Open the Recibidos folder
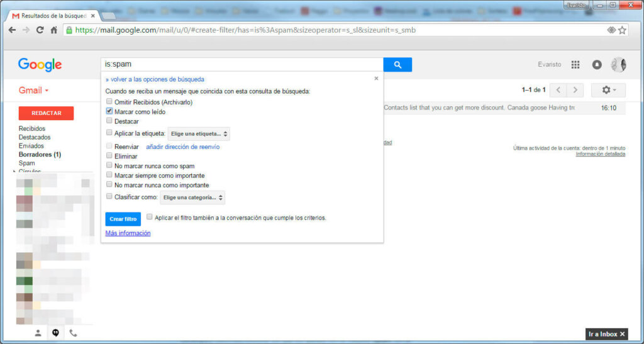The image size is (644, 344). click(x=32, y=128)
